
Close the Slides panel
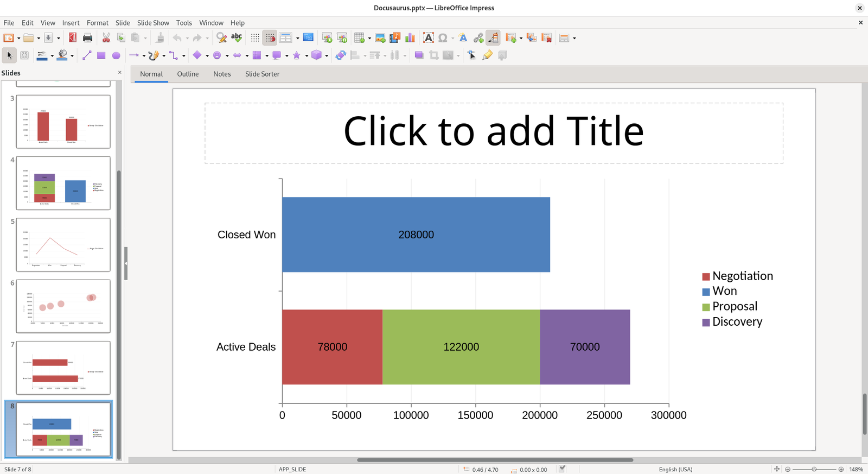[x=120, y=72]
